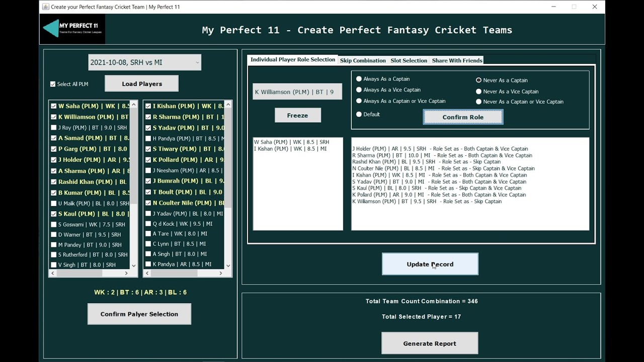Screen dimensions: 644x362
Task: Select Always As a Captain option
Action: coord(359,79)
